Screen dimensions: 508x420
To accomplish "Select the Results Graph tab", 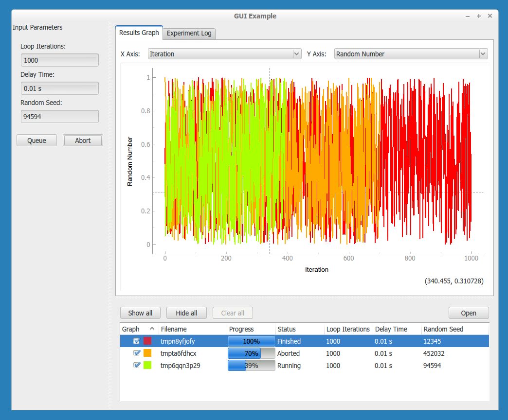I will click(x=139, y=33).
